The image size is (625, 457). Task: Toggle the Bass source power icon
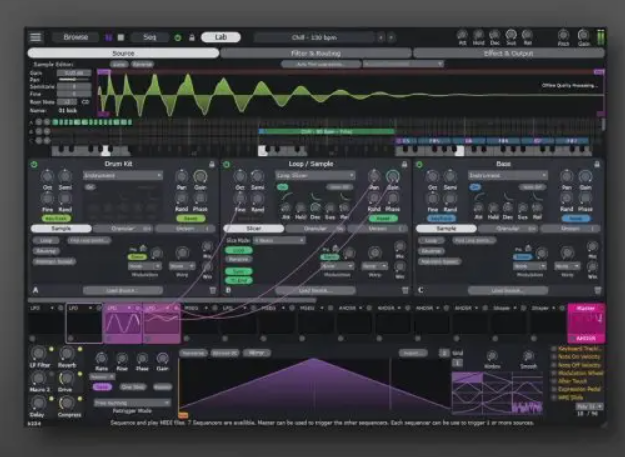click(x=417, y=163)
